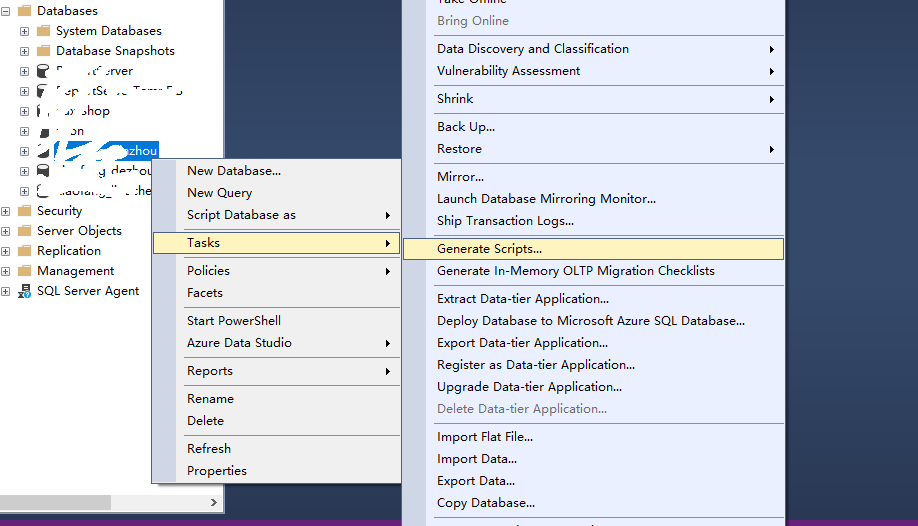The width and height of the screenshot is (918, 526).
Task: Select the Security tree item label
Action: click(60, 211)
